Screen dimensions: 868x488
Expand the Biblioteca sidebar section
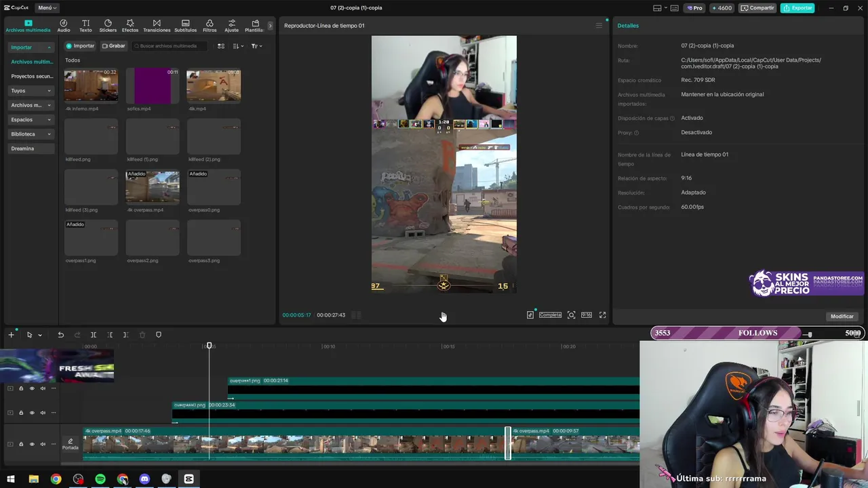[31, 134]
